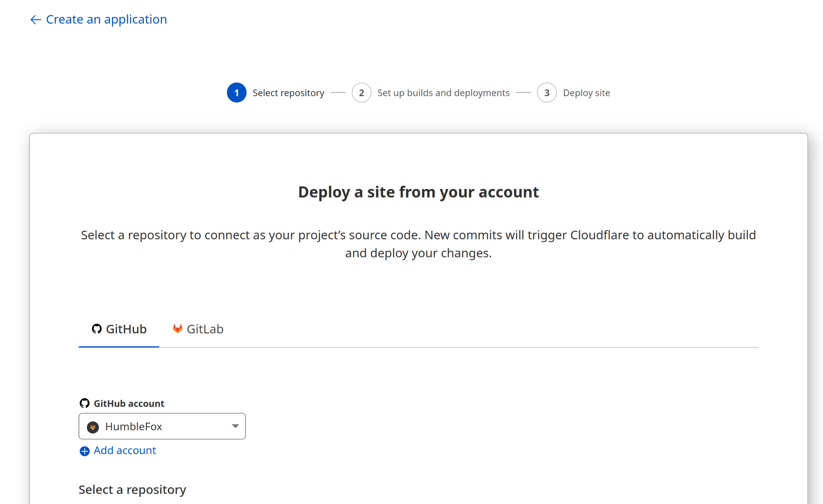
Task: Click the GitHub octocat tab icon
Action: pos(97,329)
